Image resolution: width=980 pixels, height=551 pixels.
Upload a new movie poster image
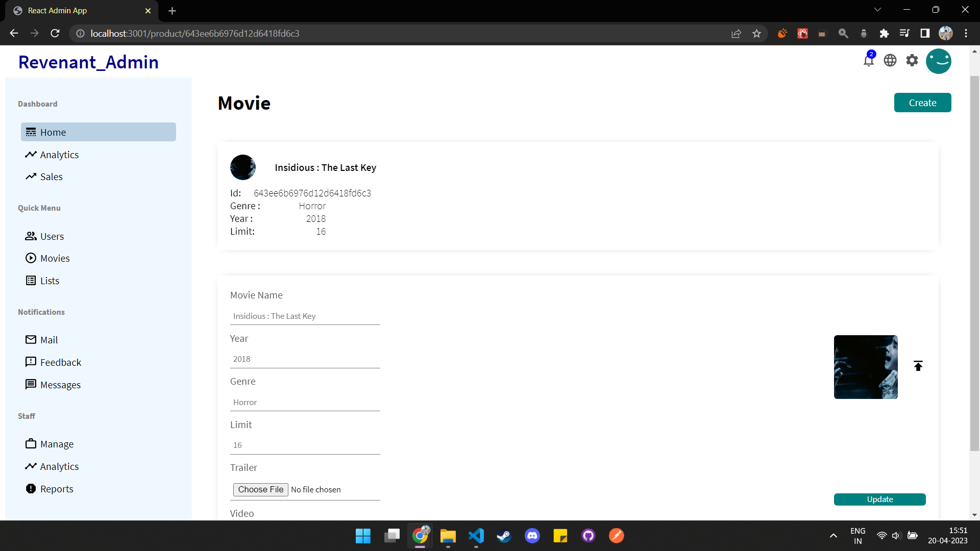[x=918, y=366]
